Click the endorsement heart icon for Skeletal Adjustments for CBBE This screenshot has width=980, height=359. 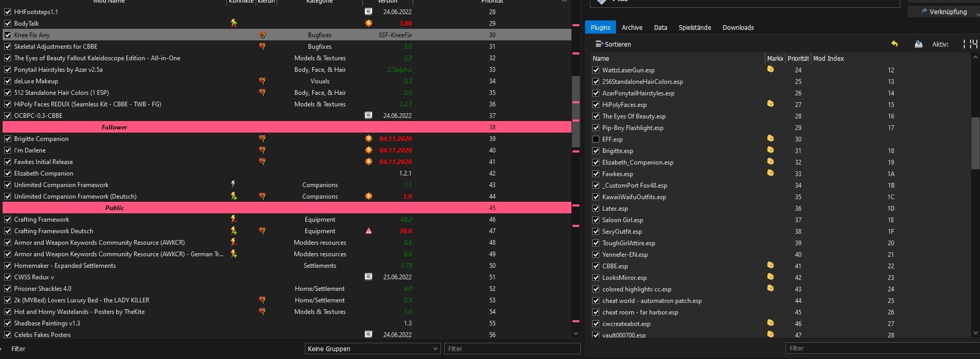click(x=262, y=47)
